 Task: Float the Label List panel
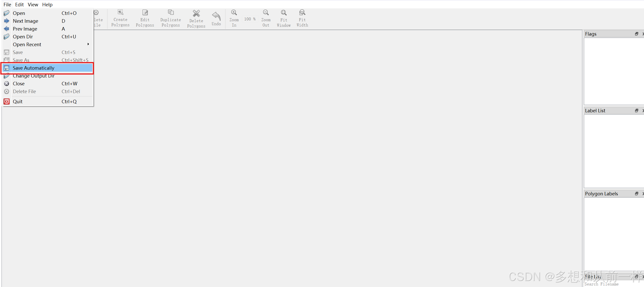[636, 111]
